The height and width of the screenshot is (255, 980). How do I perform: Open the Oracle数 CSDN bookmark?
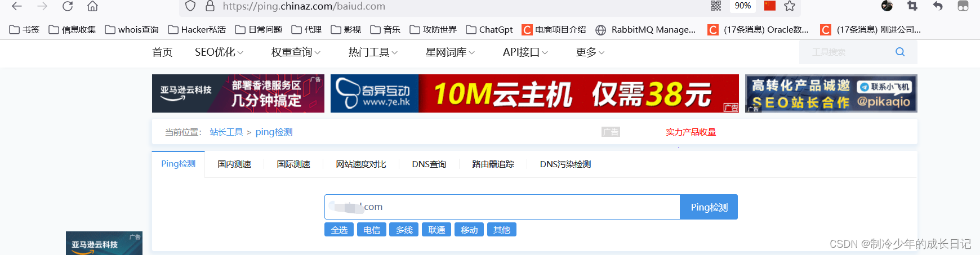pos(758,30)
